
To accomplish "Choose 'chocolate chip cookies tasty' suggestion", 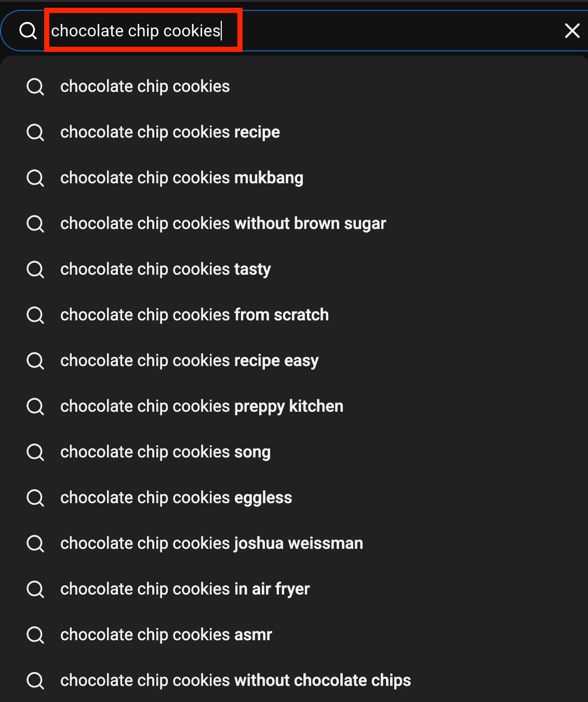I will pyautogui.click(x=165, y=269).
